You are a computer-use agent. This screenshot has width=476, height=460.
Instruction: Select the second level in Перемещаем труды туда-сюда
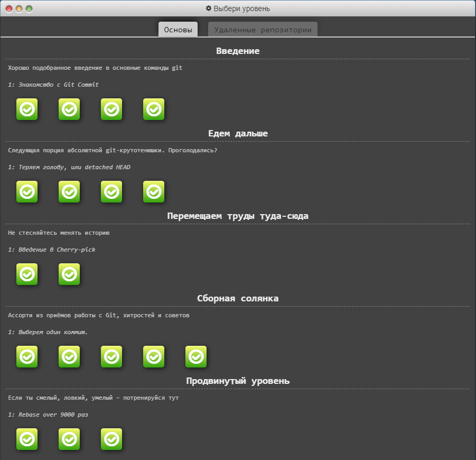(69, 274)
